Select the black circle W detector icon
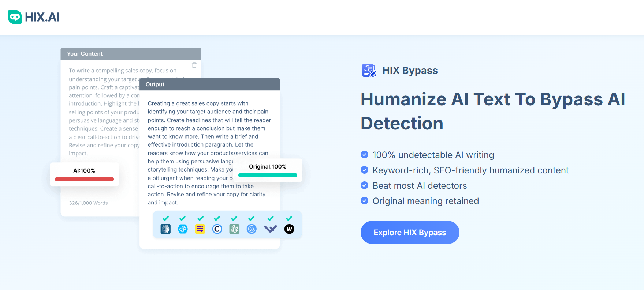This screenshot has height=290, width=644. pyautogui.click(x=289, y=229)
